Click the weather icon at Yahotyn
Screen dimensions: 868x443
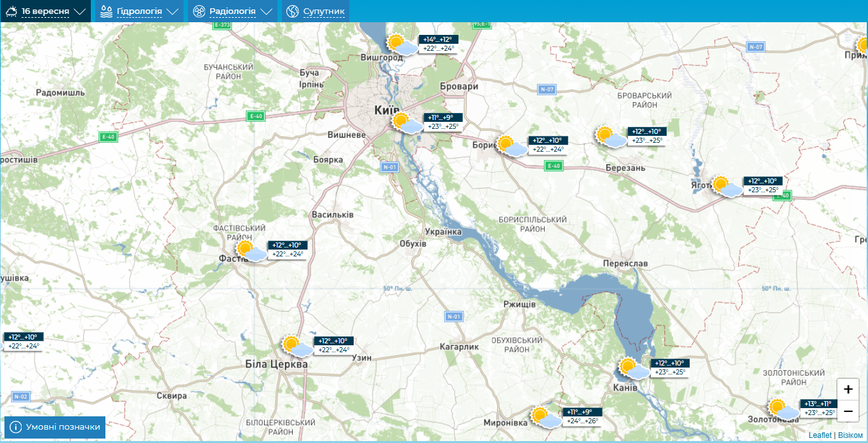point(726,187)
